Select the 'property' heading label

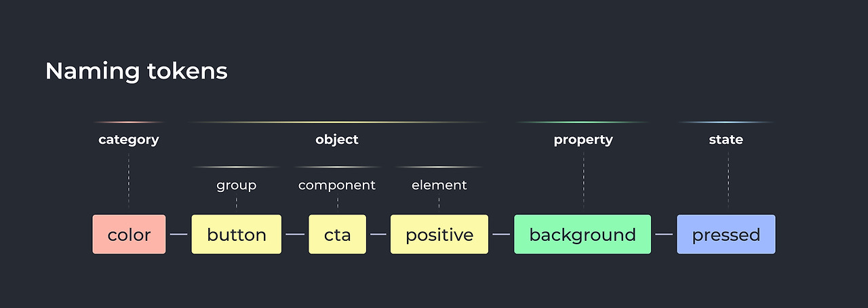click(583, 140)
